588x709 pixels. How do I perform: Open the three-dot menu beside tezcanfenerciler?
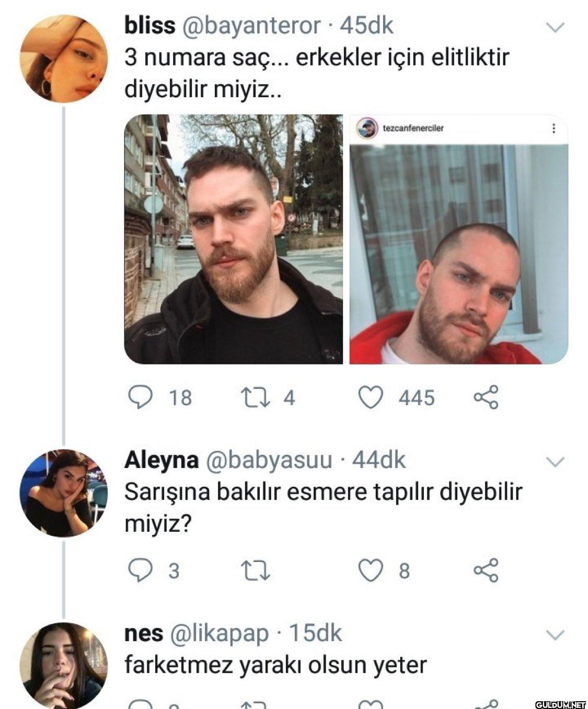554,128
